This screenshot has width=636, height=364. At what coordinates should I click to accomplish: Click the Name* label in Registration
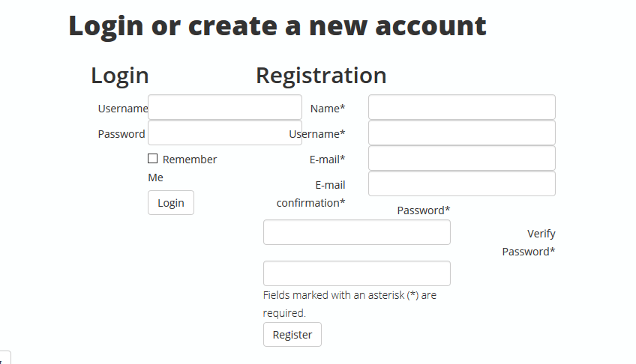click(328, 109)
